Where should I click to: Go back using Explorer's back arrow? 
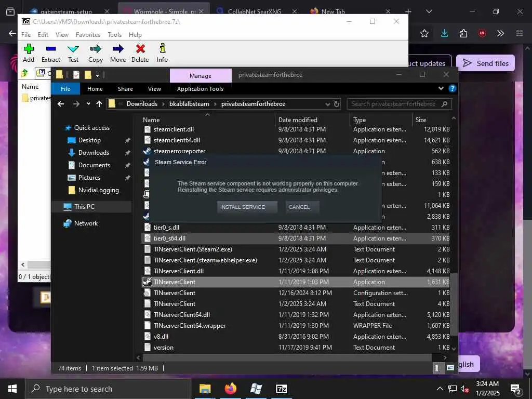[61, 104]
